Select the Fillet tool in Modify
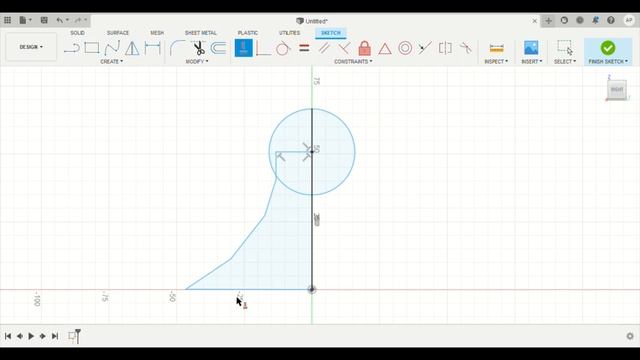640x360 pixels. (177, 48)
